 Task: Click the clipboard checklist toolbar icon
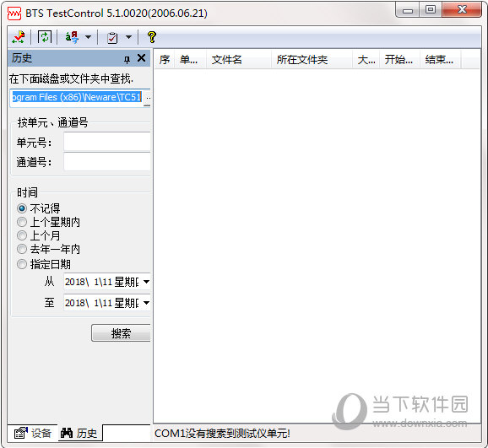[x=112, y=38]
